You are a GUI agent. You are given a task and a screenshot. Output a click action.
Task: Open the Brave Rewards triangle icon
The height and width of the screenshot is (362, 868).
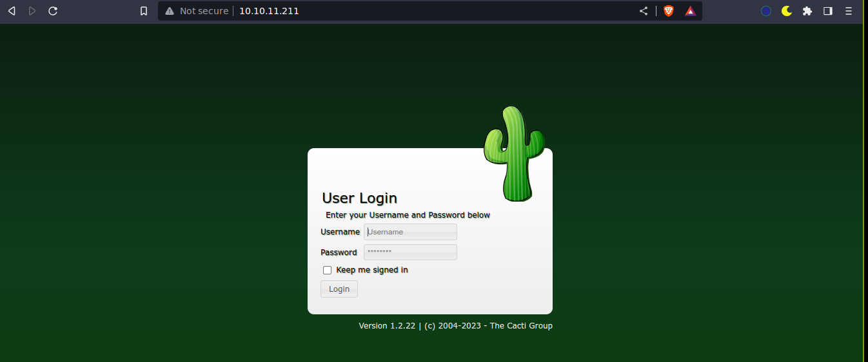tap(691, 11)
